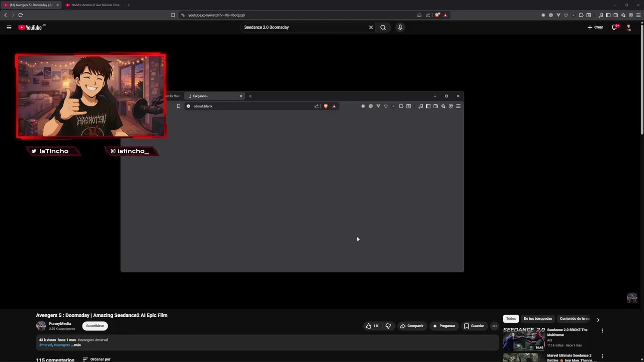Click the isTincho Twitter label
The image size is (644, 362).
53,151
